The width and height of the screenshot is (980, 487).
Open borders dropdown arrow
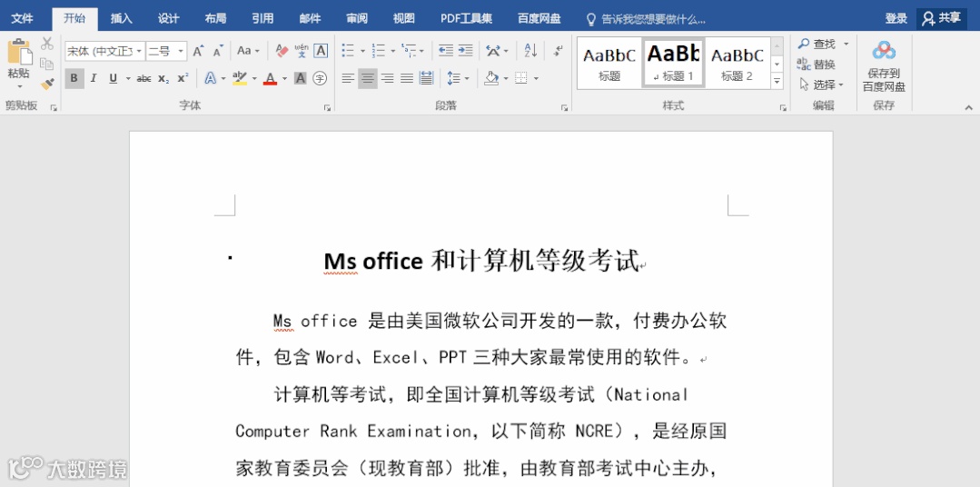point(536,79)
